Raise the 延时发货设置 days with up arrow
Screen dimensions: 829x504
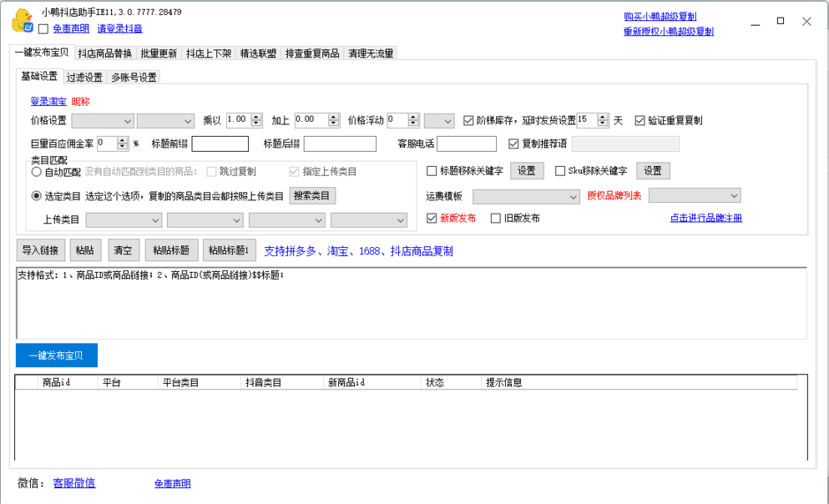[604, 117]
